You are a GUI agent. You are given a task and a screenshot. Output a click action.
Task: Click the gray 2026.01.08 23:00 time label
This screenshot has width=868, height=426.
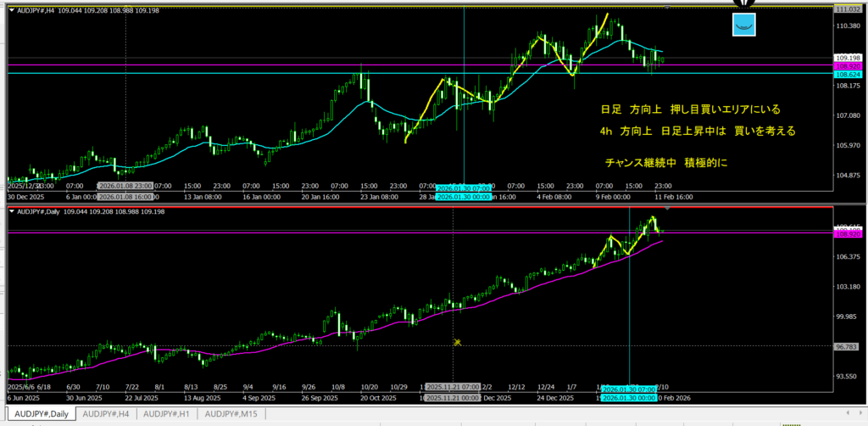125,185
